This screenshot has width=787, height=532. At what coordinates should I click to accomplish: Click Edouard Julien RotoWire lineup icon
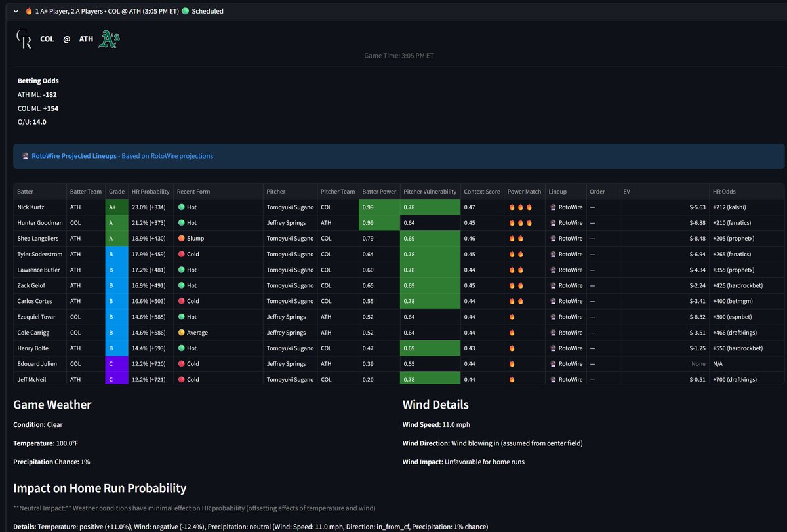coord(553,364)
